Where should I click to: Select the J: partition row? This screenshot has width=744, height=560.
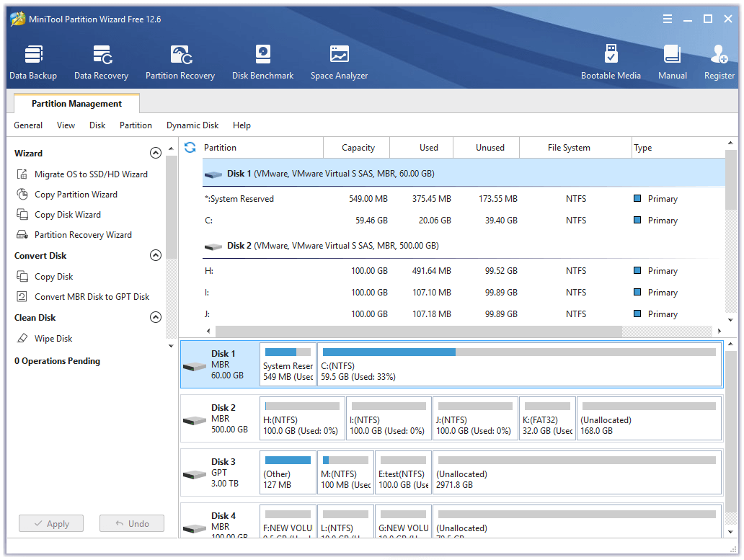(x=464, y=314)
